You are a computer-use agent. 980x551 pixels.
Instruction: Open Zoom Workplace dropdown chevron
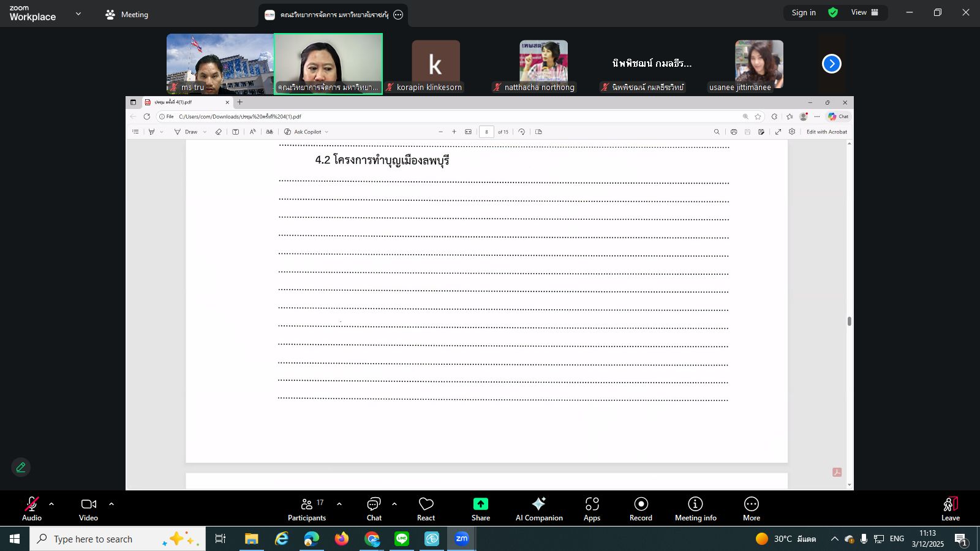(x=78, y=13)
